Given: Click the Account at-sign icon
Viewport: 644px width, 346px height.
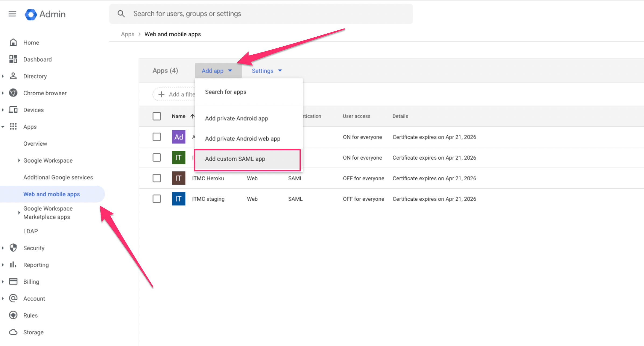Looking at the screenshot, I should coord(13,298).
